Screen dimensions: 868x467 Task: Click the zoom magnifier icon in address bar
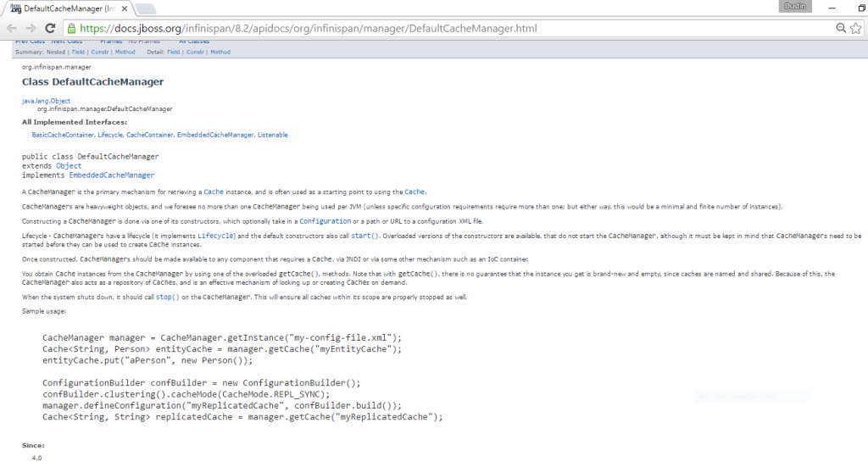[x=841, y=28]
